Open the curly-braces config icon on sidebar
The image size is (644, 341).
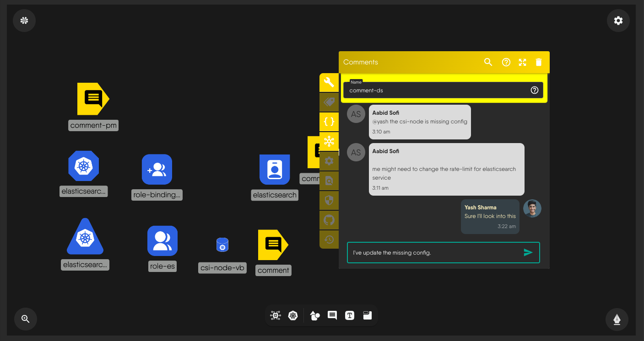point(329,122)
